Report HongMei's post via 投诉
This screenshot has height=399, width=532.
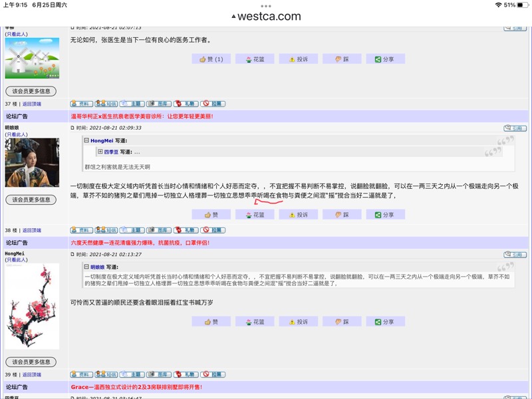tap(298, 322)
